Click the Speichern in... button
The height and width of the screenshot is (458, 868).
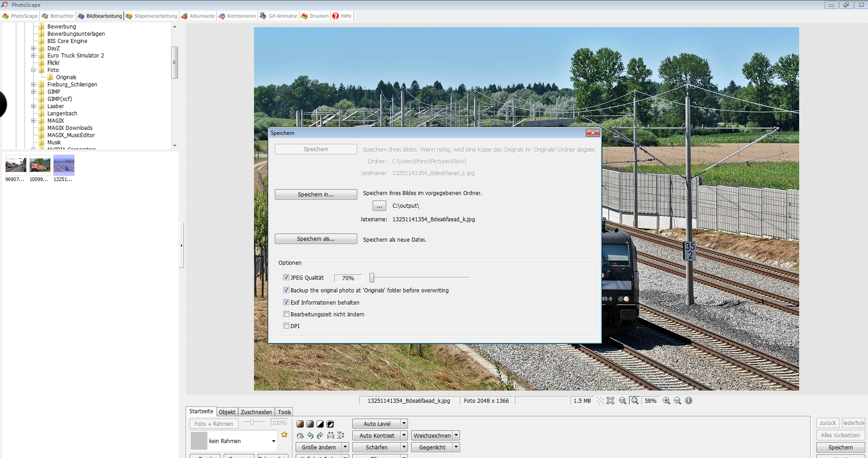(316, 195)
